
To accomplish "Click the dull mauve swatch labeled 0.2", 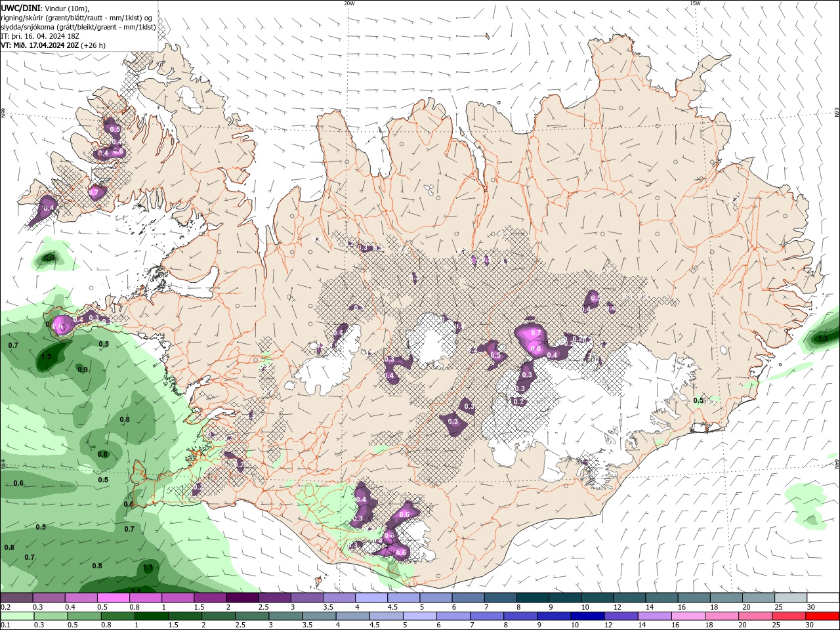I will click(x=16, y=598).
